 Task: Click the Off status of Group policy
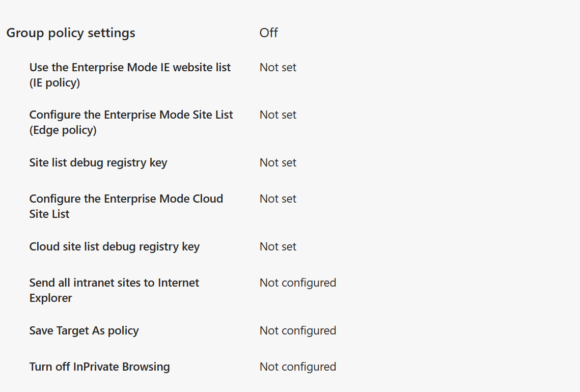click(268, 33)
